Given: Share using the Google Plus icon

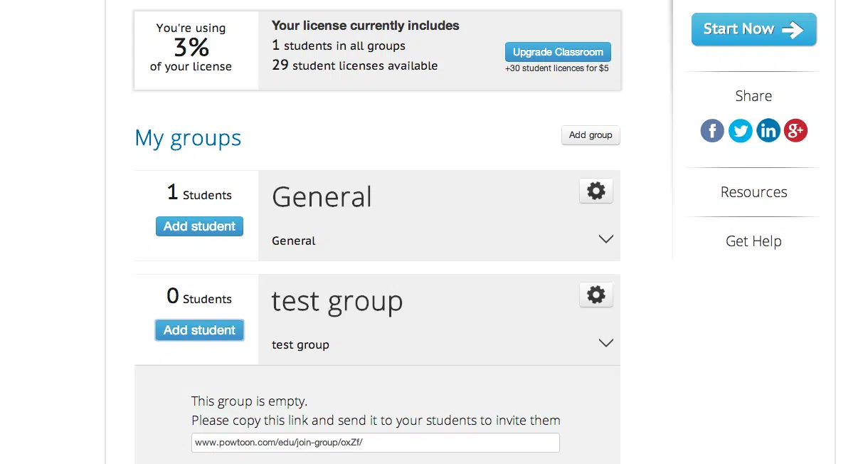Looking at the screenshot, I should (x=795, y=131).
